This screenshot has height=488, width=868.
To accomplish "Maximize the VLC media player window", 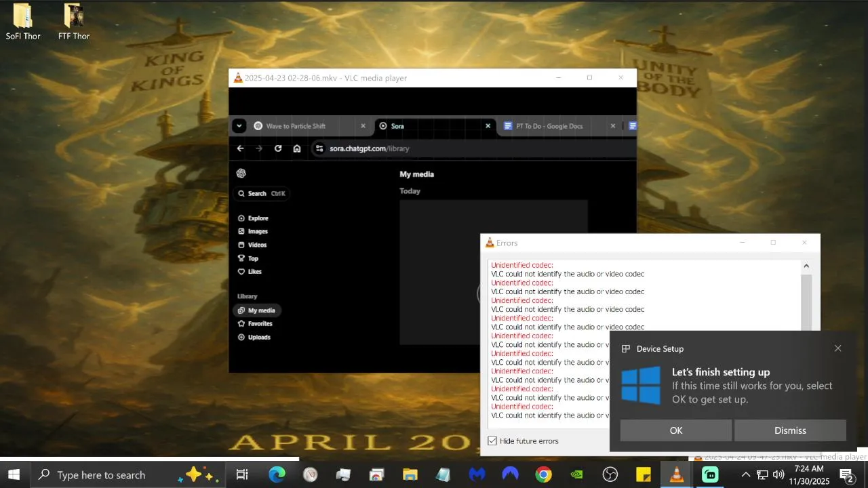I will pos(589,78).
